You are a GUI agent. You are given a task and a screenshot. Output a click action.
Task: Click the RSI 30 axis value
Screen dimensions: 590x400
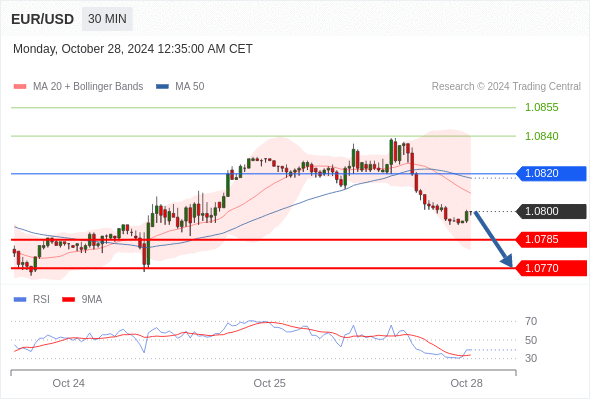(x=531, y=358)
